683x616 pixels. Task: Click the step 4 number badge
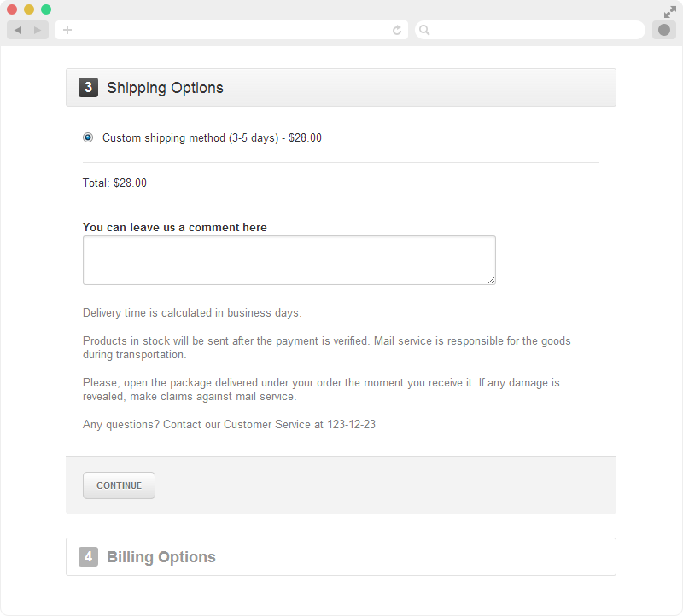click(88, 557)
